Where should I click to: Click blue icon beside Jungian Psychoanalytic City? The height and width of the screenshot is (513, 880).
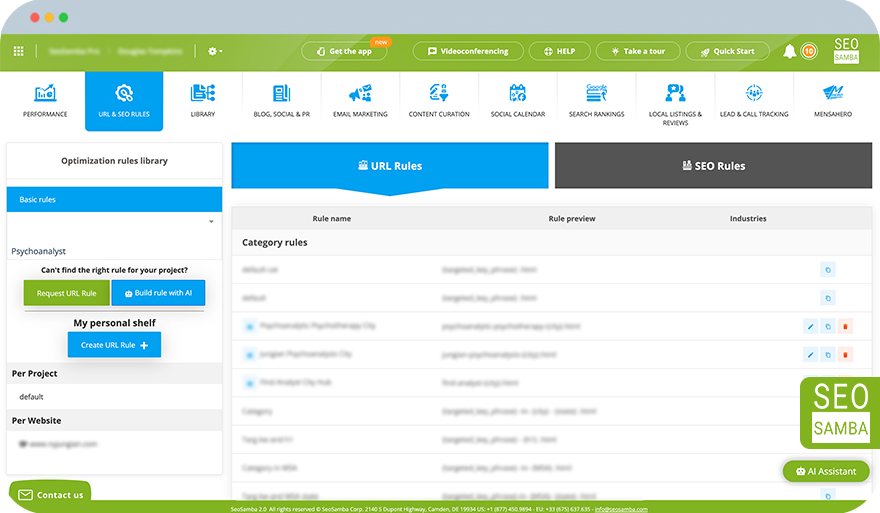pos(249,355)
